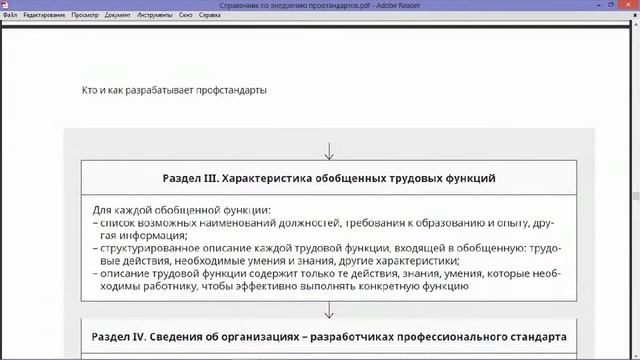Screen dimensions: 640x360
Task: Click the vertical scrollbar thumb
Action: (x=636, y=196)
